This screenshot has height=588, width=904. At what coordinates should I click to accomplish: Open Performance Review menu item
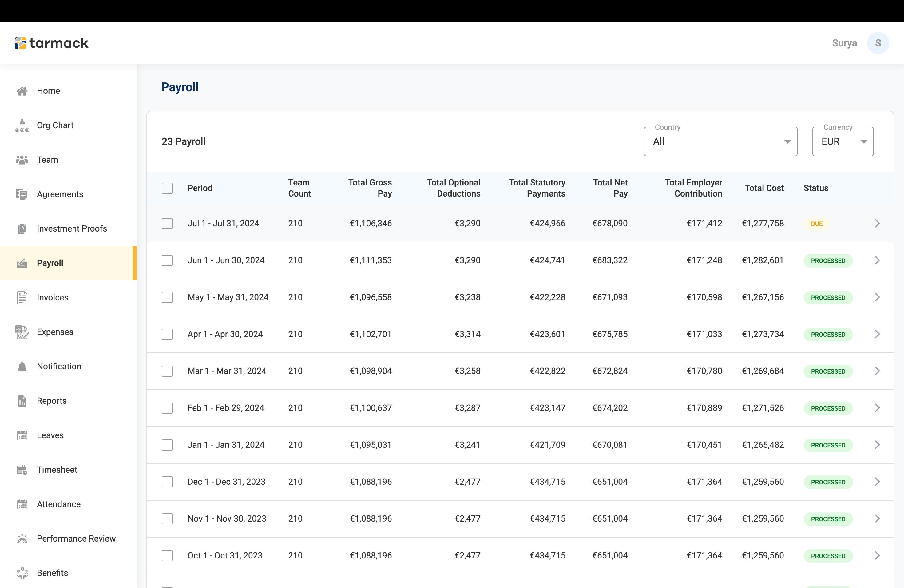pyautogui.click(x=76, y=538)
